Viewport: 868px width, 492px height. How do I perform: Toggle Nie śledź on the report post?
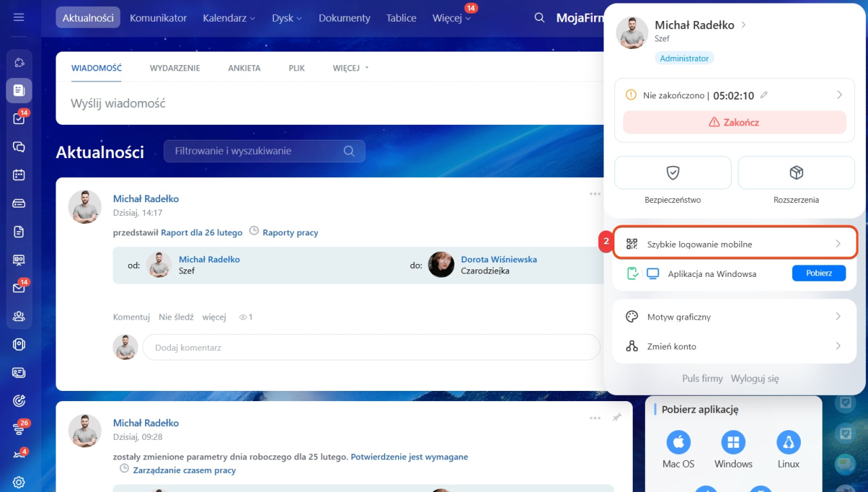(x=176, y=317)
